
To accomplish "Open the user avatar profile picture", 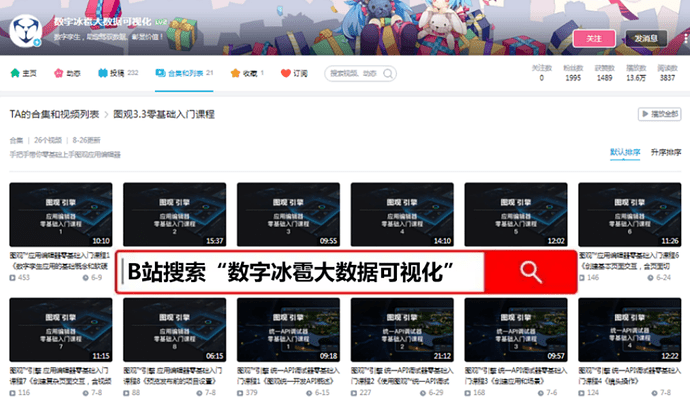I will pos(26,31).
